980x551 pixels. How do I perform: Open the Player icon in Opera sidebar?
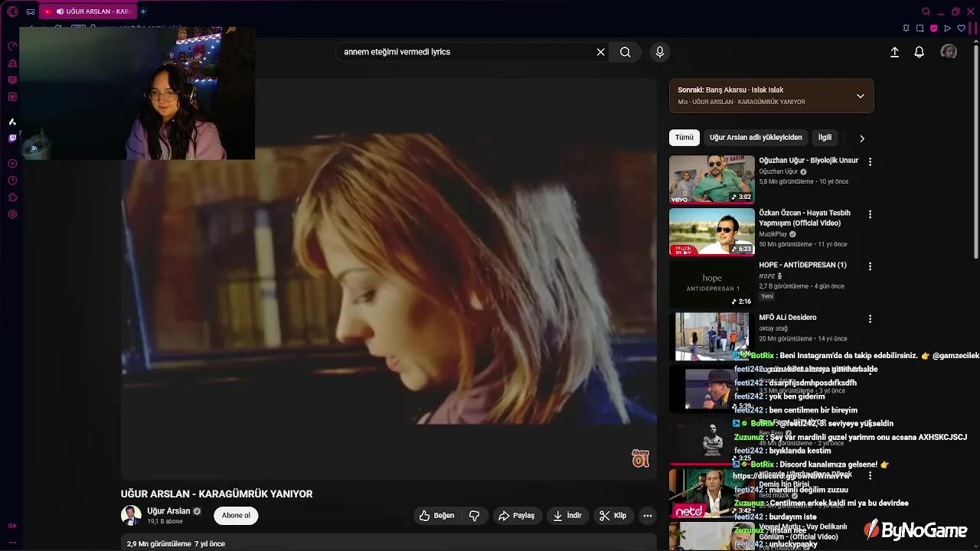point(12,164)
